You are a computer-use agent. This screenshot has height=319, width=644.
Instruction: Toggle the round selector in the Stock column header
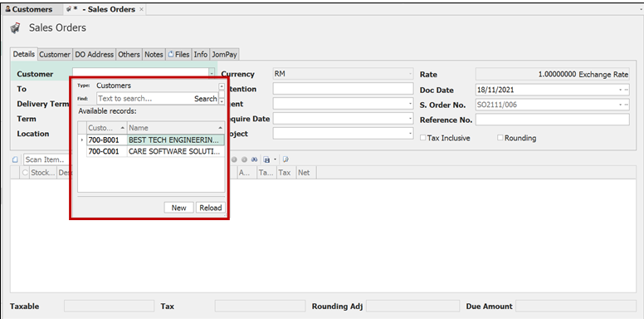[x=26, y=173]
